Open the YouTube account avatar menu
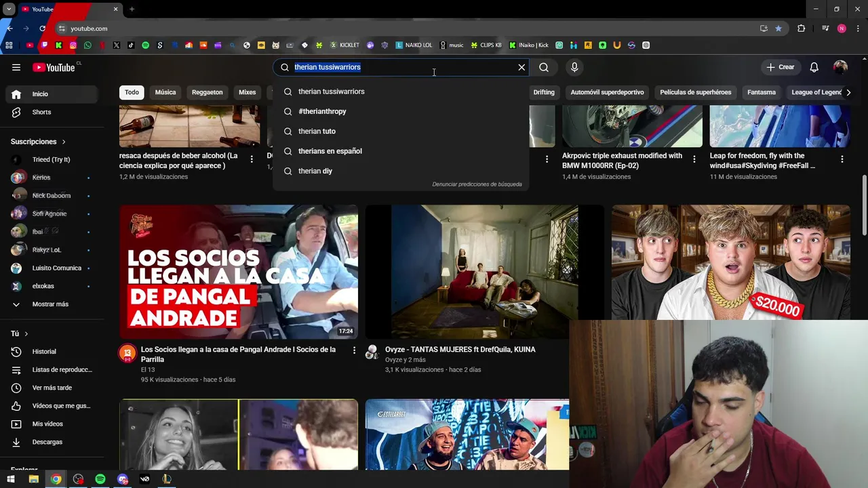The height and width of the screenshot is (488, 868). [840, 67]
